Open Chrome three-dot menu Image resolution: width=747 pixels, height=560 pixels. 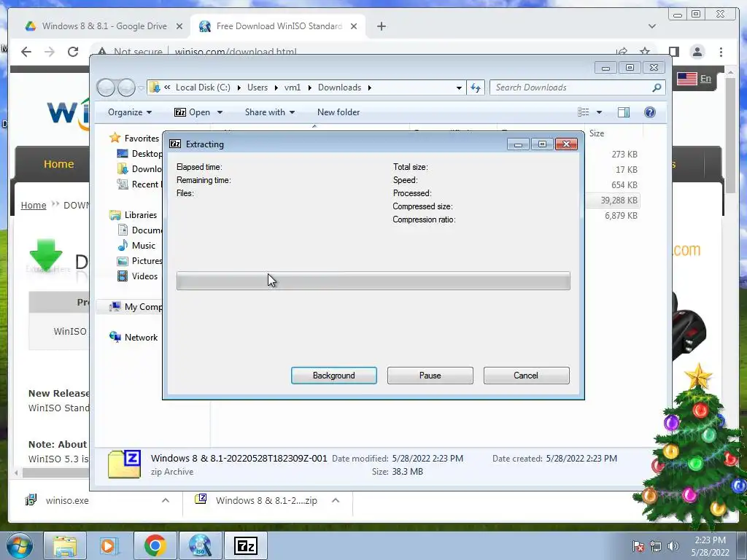tap(721, 52)
